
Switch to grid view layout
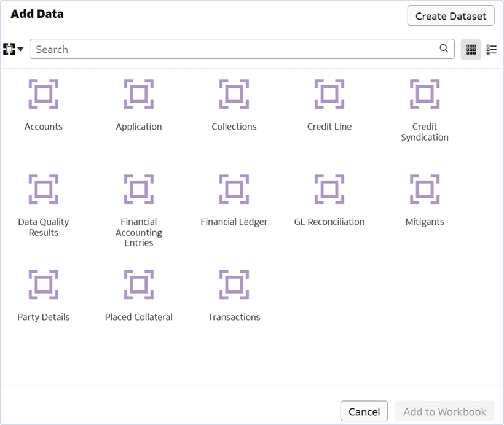(x=471, y=49)
